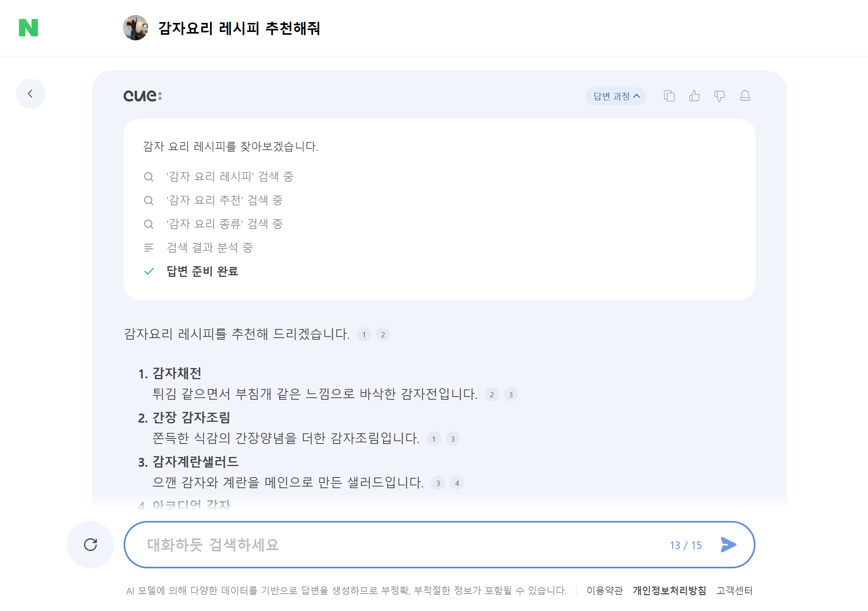Open citation 2 after intro sentence
The width and height of the screenshot is (868, 611).
coord(383,335)
